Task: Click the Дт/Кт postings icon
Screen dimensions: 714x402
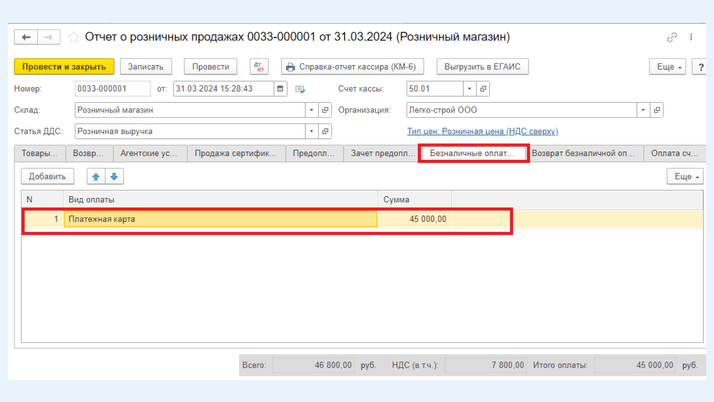Action: (x=259, y=67)
